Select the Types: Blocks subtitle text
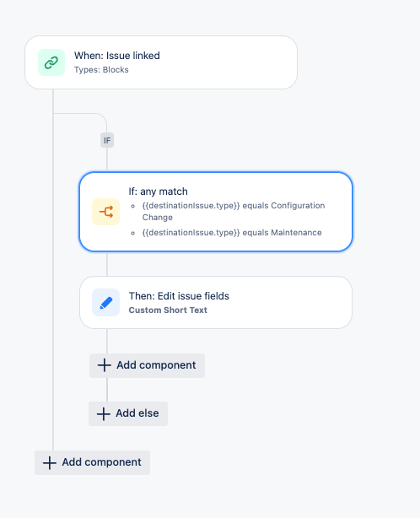 (101, 70)
